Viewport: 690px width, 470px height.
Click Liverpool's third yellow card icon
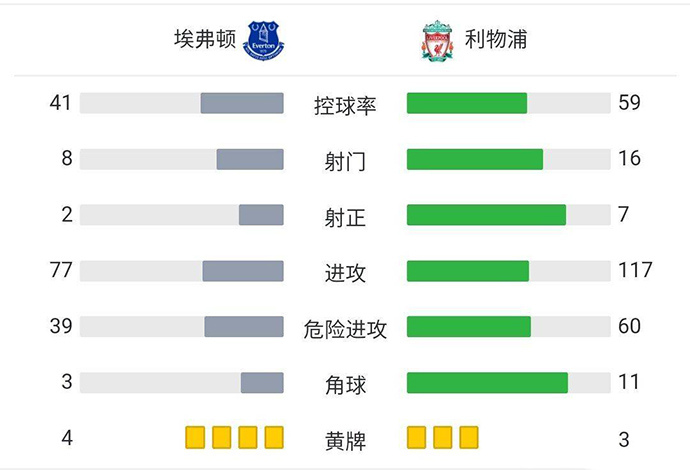(469, 437)
